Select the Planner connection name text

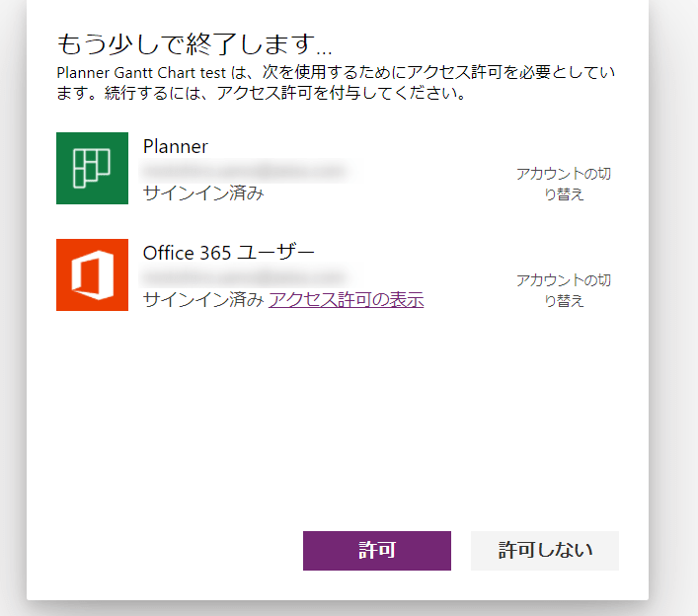coord(176,146)
